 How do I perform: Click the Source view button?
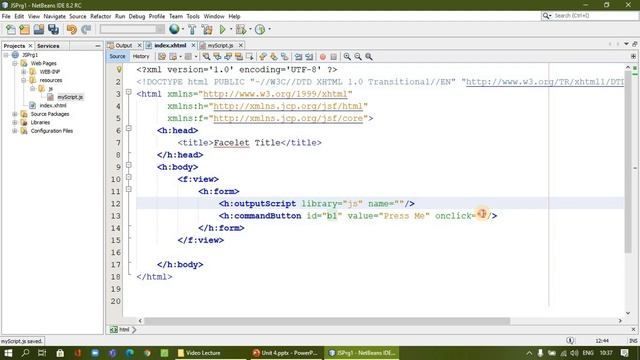(117, 56)
